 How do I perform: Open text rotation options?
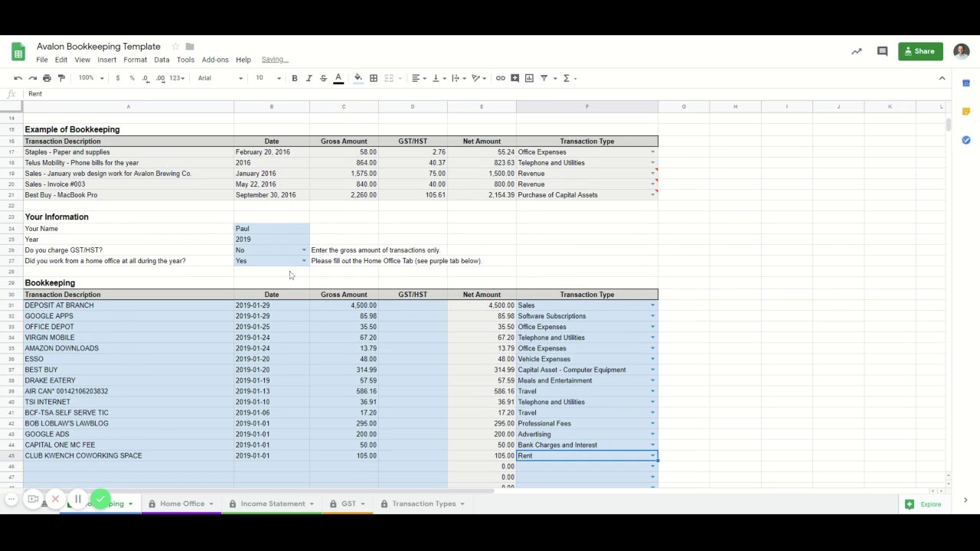(479, 78)
